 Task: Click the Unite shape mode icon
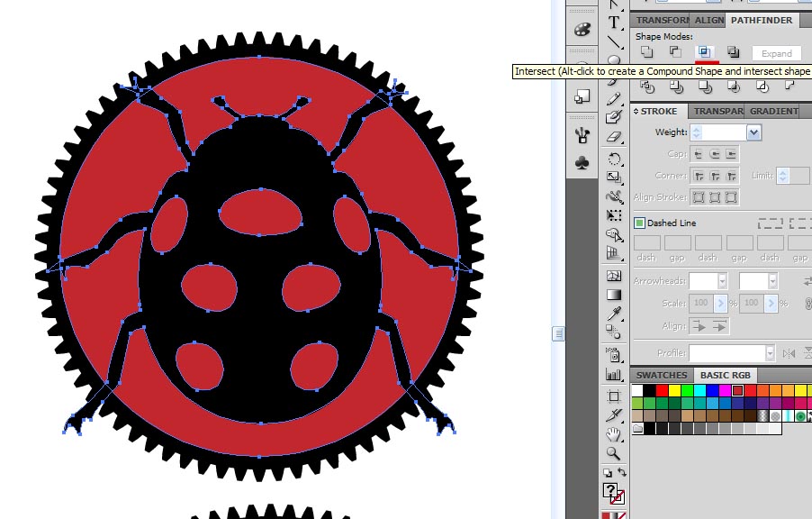(646, 52)
